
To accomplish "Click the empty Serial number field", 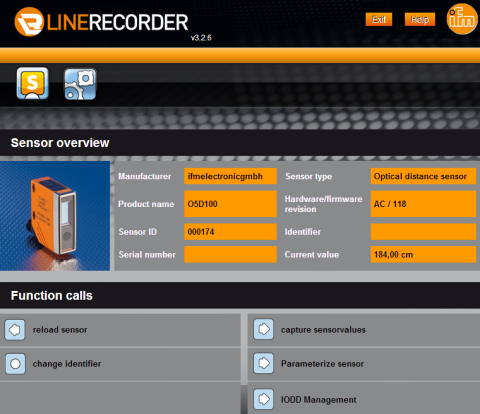I will (x=230, y=254).
